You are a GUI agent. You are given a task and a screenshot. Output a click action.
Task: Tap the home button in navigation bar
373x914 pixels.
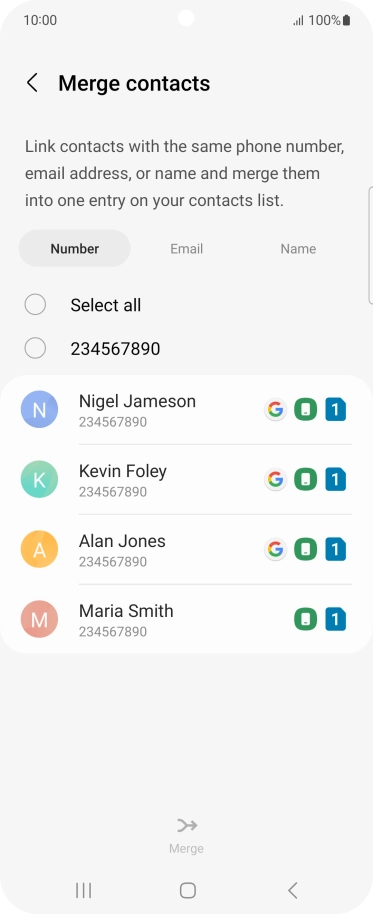point(187,890)
